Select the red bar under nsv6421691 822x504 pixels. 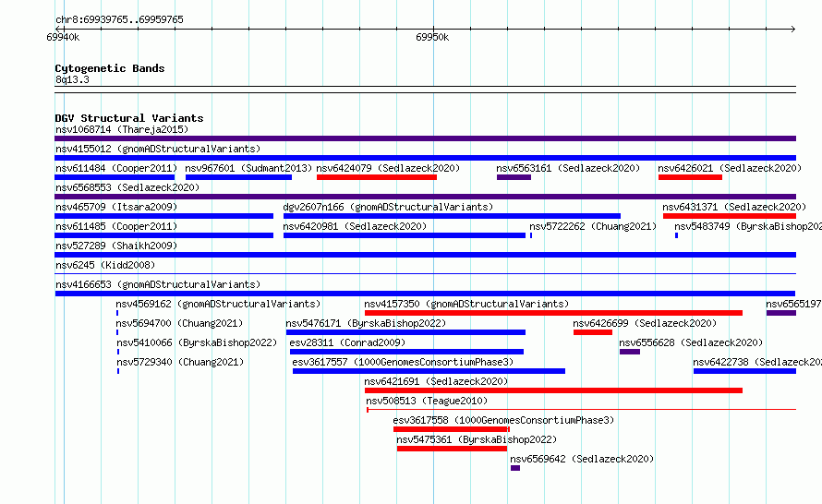click(x=553, y=390)
